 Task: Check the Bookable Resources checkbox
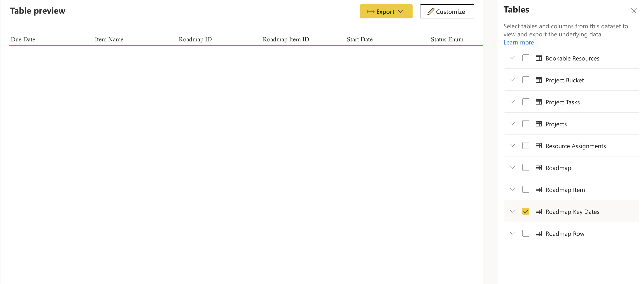[526, 58]
